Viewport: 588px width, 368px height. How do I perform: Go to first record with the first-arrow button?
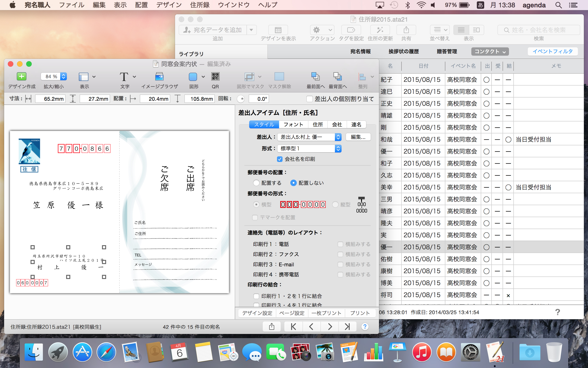(x=294, y=326)
